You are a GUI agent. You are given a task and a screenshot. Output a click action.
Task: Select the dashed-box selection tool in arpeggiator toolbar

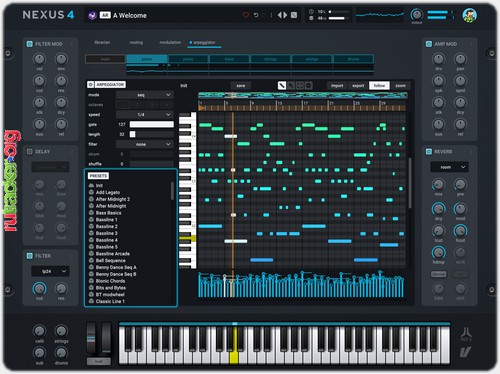[x=300, y=86]
